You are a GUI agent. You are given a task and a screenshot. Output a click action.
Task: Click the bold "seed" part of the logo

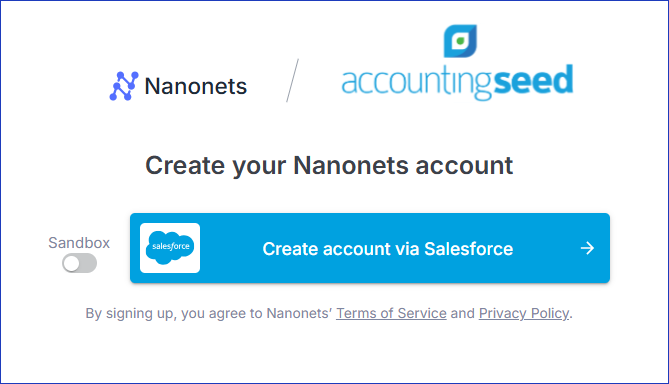533,80
